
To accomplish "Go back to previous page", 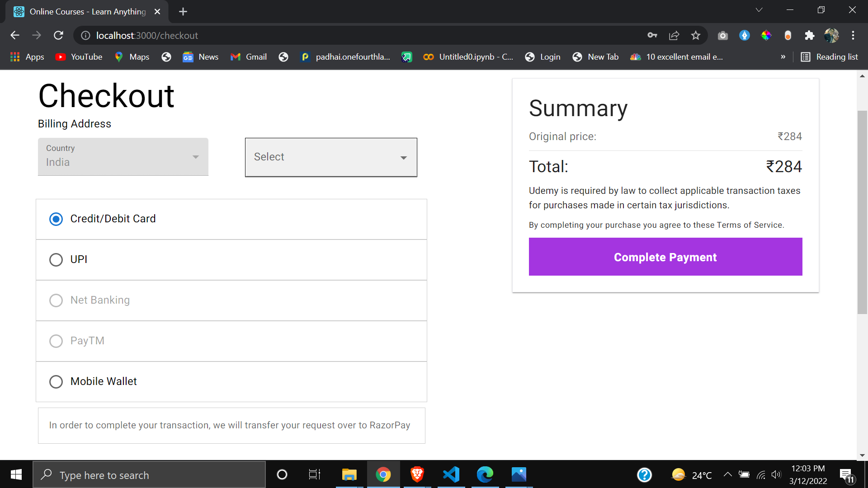I will (x=15, y=35).
